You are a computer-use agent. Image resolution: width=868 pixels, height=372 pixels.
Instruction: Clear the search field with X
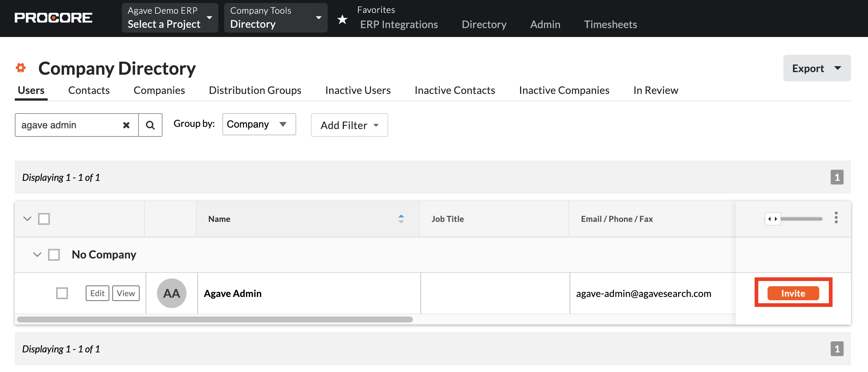tap(126, 125)
